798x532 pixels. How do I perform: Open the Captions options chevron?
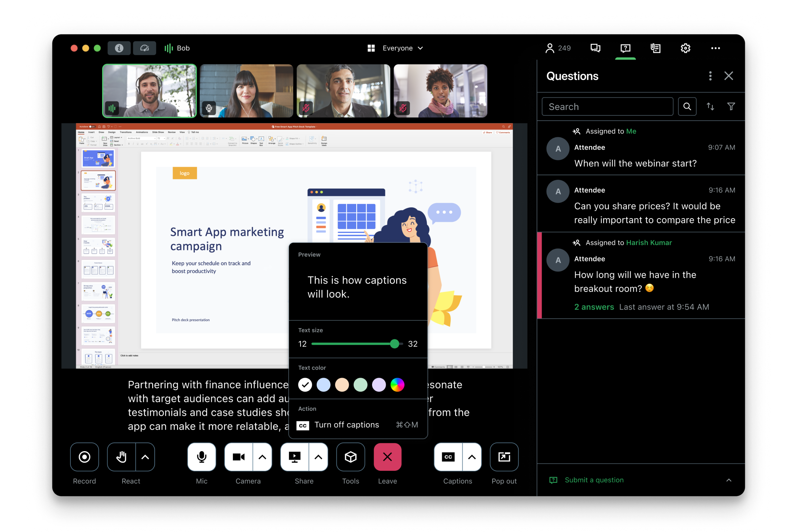click(472, 457)
